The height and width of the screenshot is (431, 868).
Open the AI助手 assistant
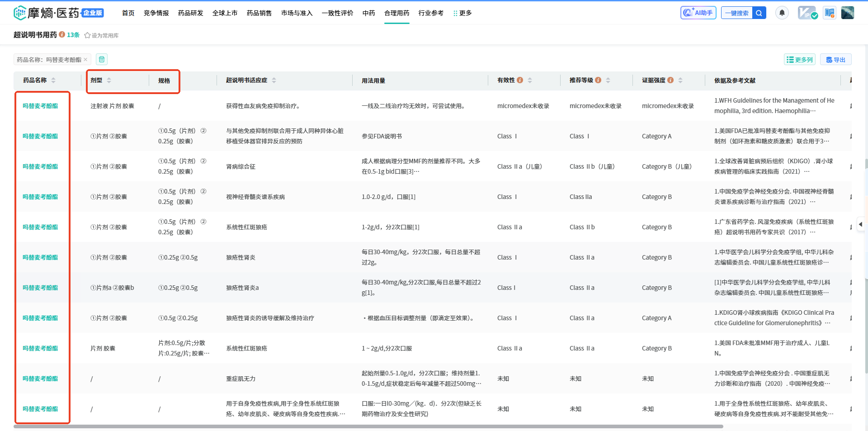pos(698,13)
